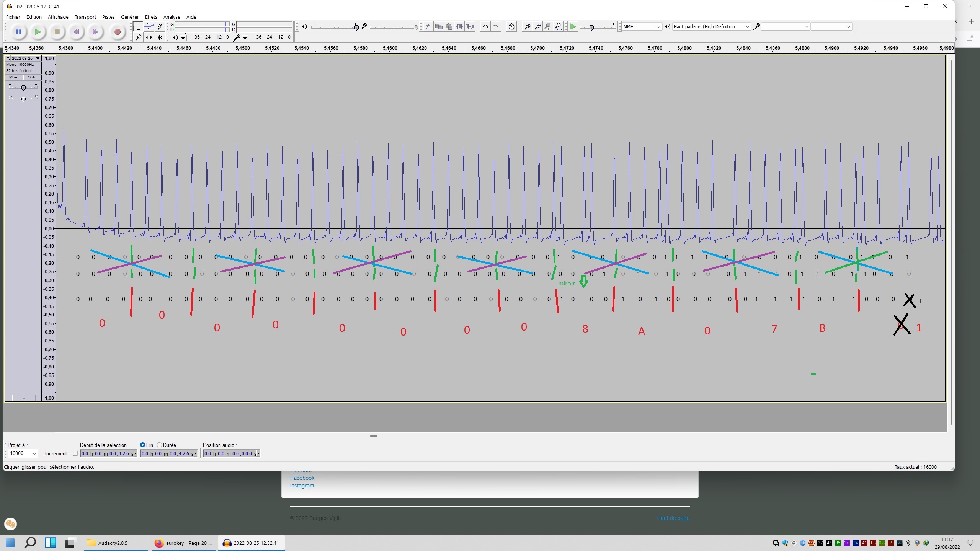Open the MME audio host dropdown
Viewport: 980px width, 551px height.
point(642,26)
